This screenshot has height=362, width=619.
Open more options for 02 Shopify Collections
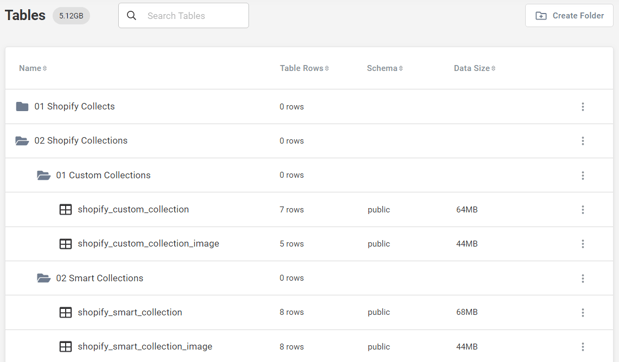(583, 141)
